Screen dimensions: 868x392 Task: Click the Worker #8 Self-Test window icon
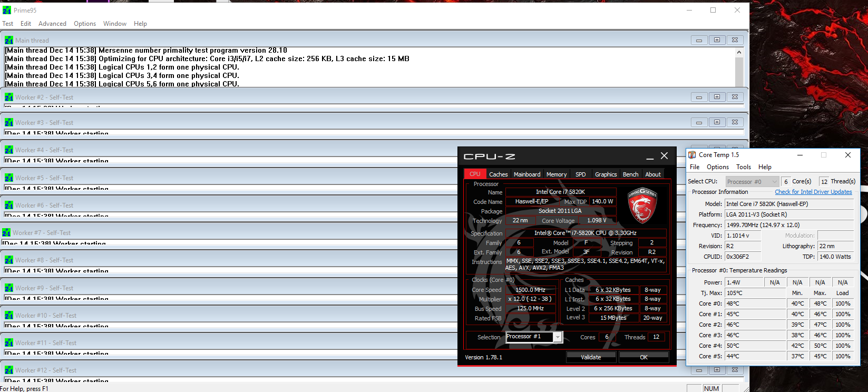pyautogui.click(x=9, y=260)
